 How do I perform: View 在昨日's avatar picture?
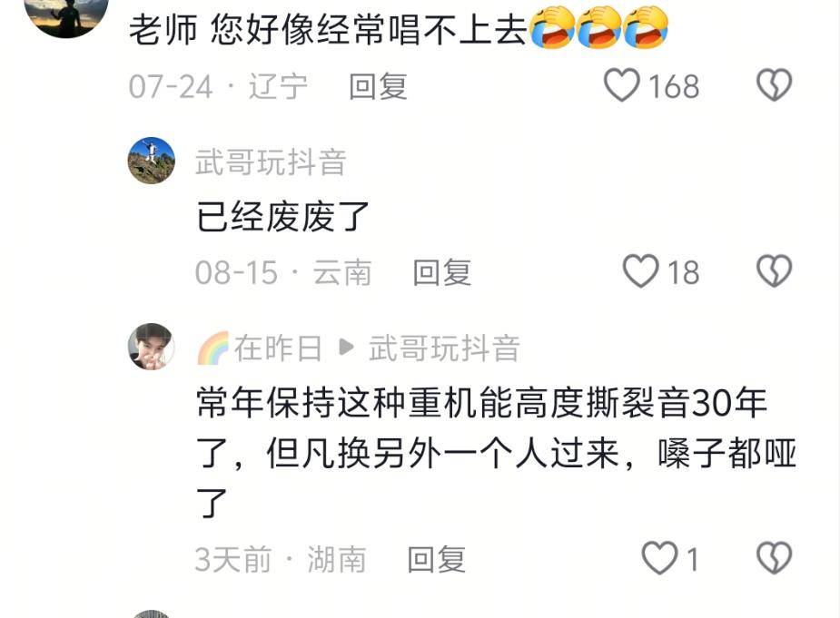click(151, 347)
